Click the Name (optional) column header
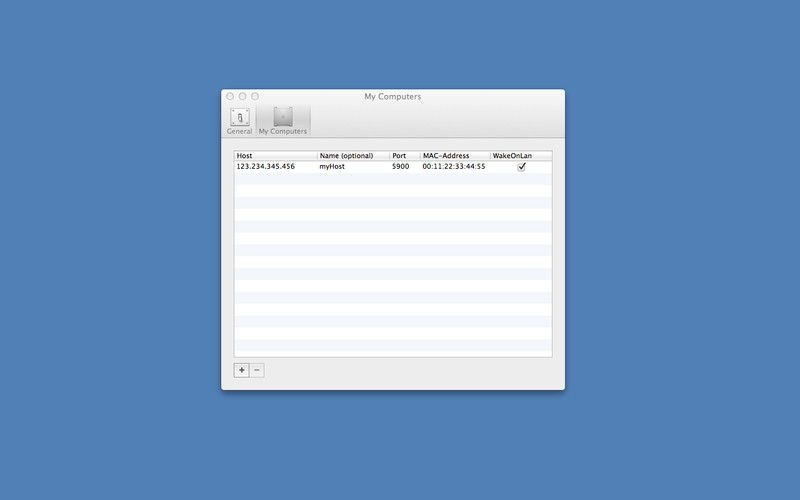Viewport: 800px width, 500px height. tap(354, 156)
